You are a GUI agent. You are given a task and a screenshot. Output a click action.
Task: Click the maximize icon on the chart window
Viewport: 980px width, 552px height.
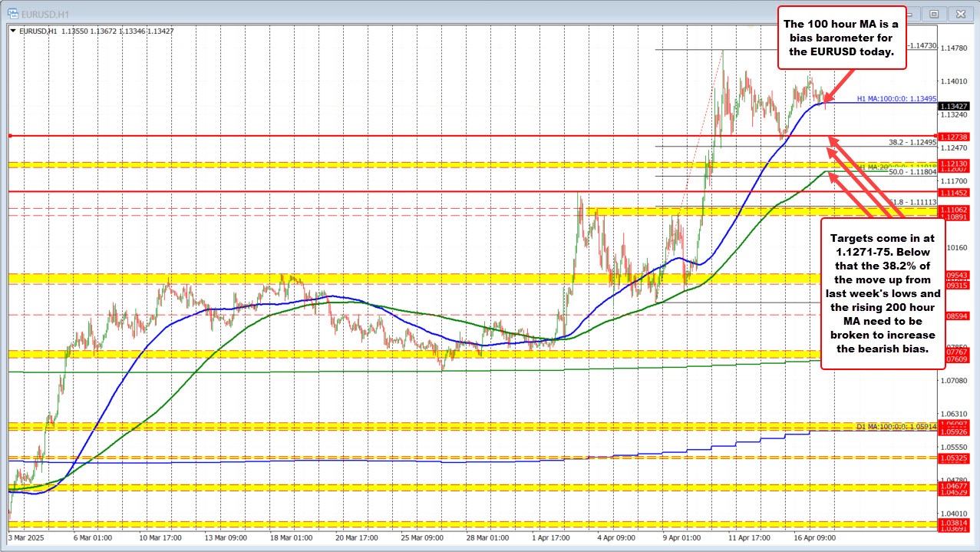pyautogui.click(x=934, y=14)
